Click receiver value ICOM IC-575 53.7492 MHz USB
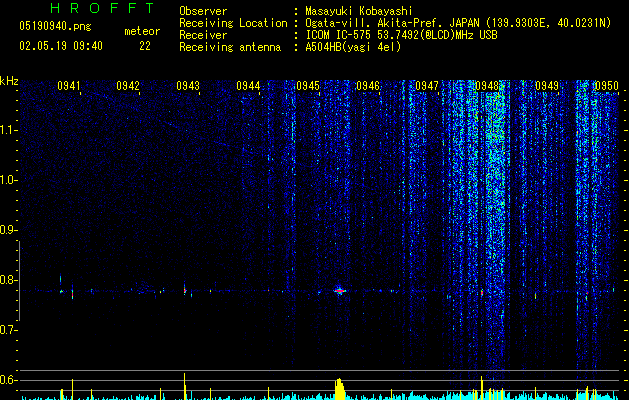The height and width of the screenshot is (400, 629). [401, 35]
